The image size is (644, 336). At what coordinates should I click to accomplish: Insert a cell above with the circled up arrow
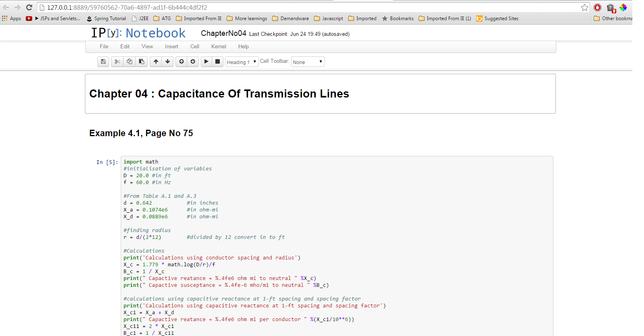[x=182, y=62]
